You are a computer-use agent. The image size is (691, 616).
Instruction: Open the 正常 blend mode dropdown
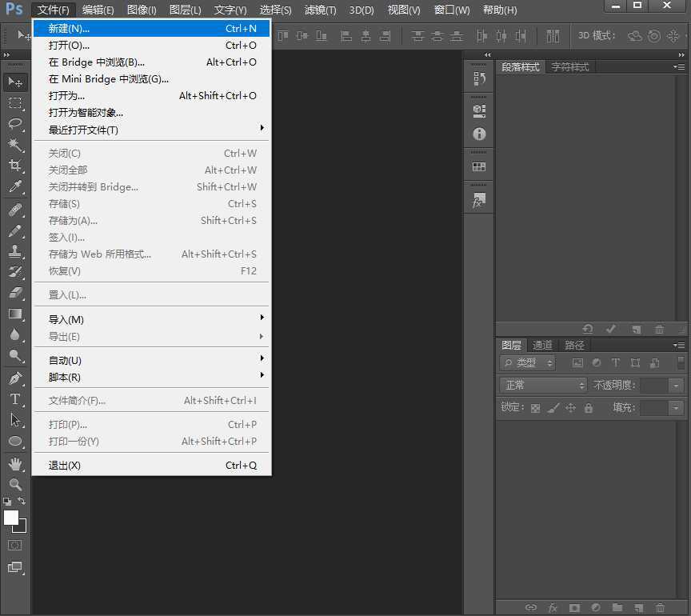pos(543,385)
